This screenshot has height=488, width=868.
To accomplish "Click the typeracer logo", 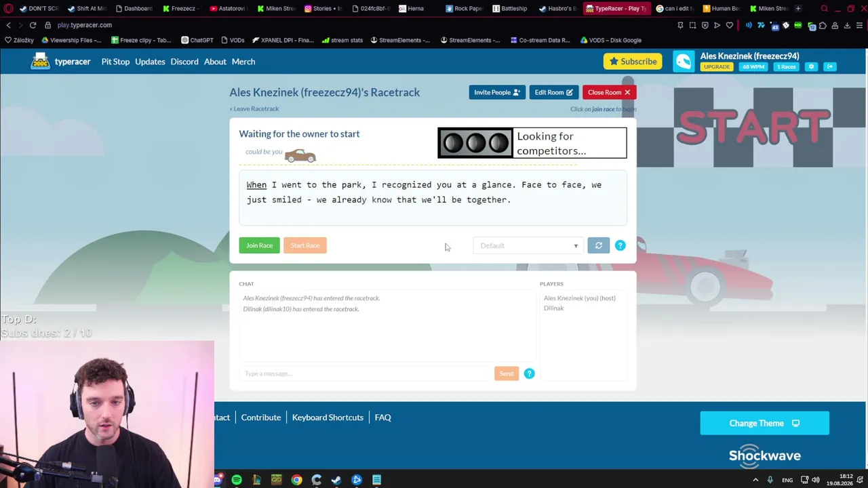I will click(60, 62).
